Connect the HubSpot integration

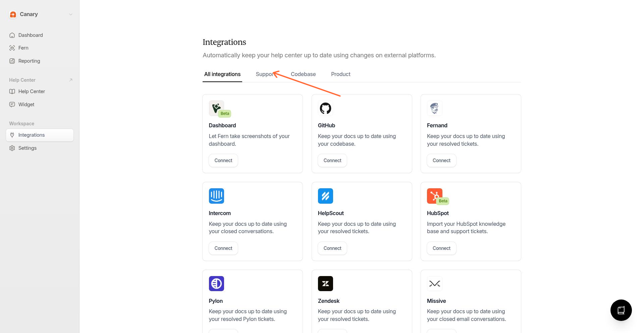click(441, 248)
